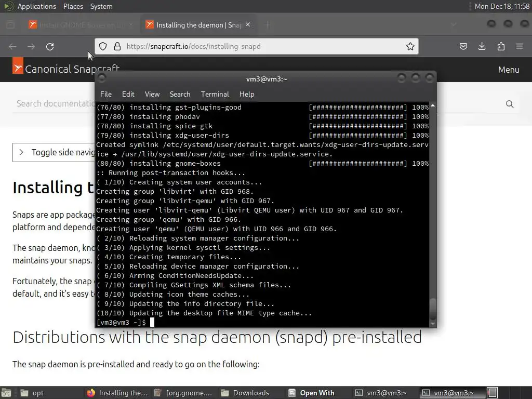Select the Installing the daemon tab

click(198, 25)
